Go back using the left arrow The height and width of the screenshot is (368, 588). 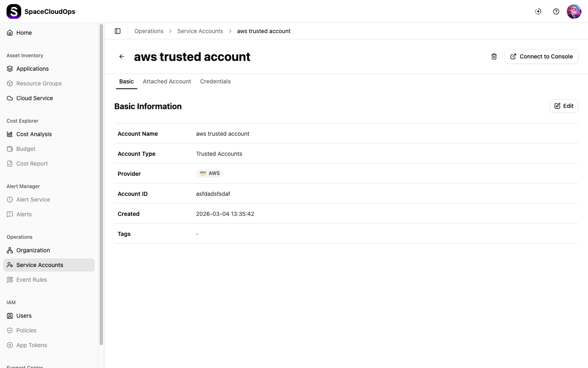pos(122,56)
